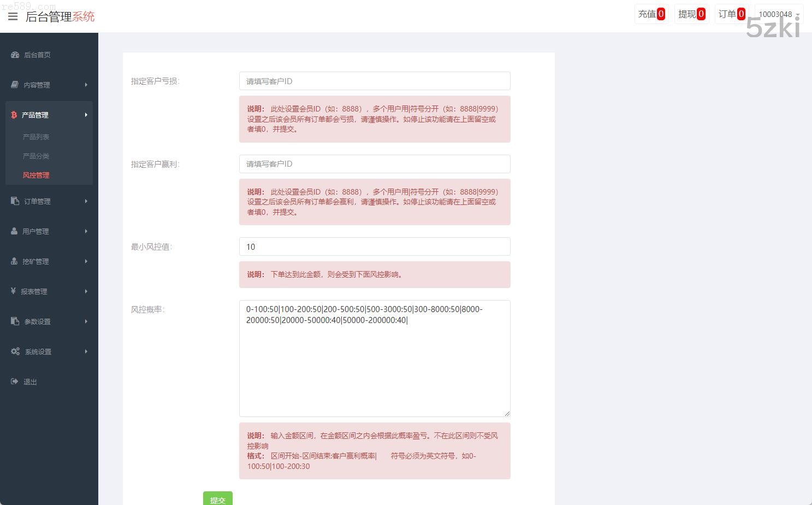812x505 pixels.
Task: Click the 提现 notification button
Action: point(691,14)
